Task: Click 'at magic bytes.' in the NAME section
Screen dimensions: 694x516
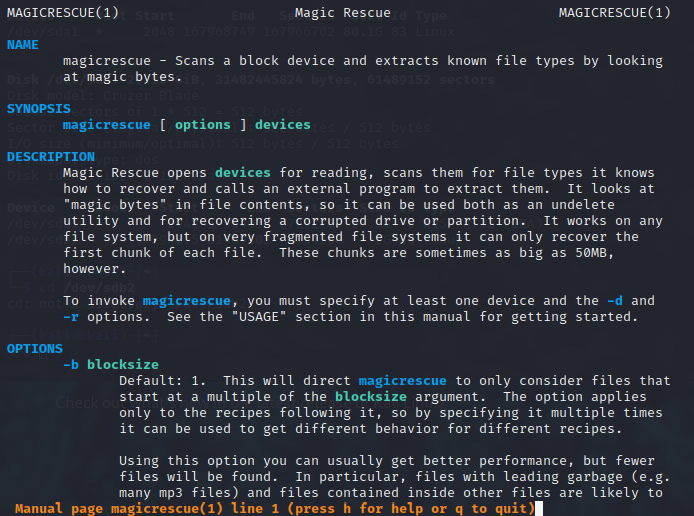Action: 123,77
